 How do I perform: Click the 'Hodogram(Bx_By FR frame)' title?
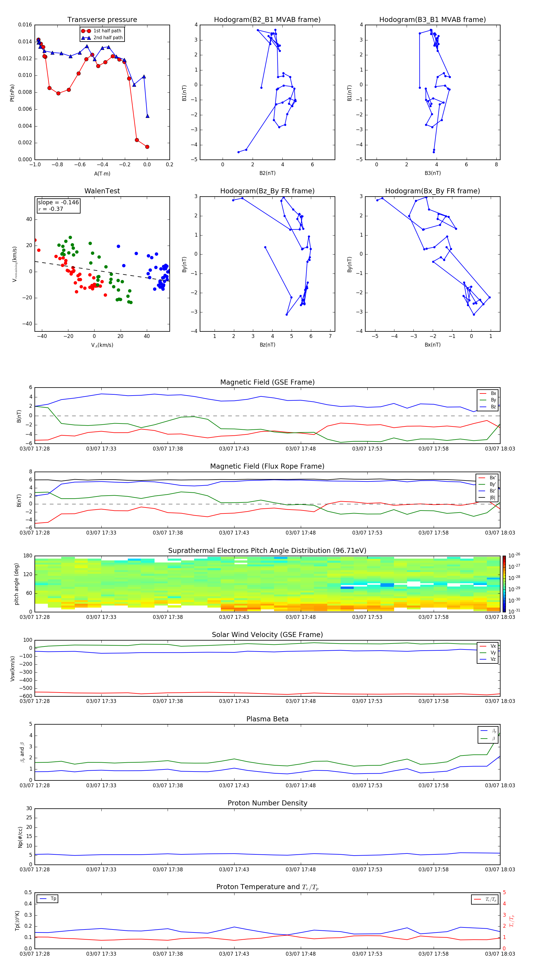click(x=432, y=191)
